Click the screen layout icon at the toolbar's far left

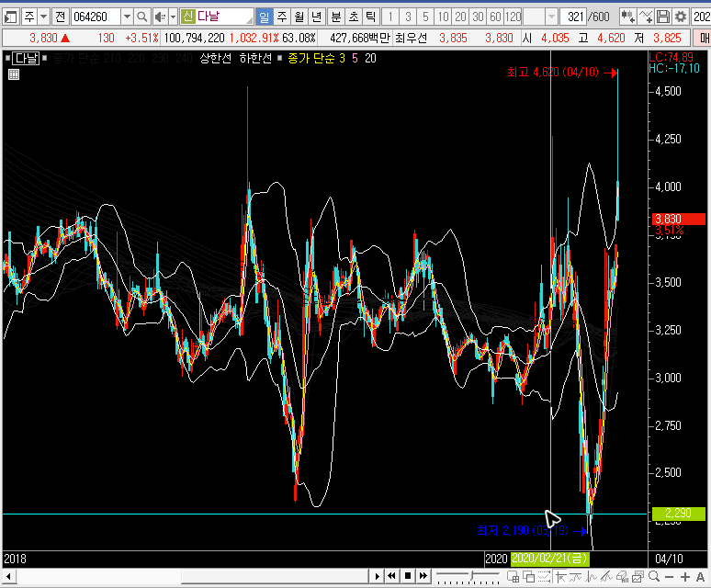pos(10,17)
